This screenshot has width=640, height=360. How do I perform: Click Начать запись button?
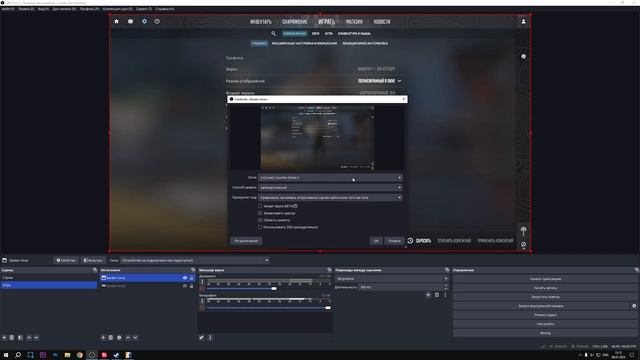545,288
